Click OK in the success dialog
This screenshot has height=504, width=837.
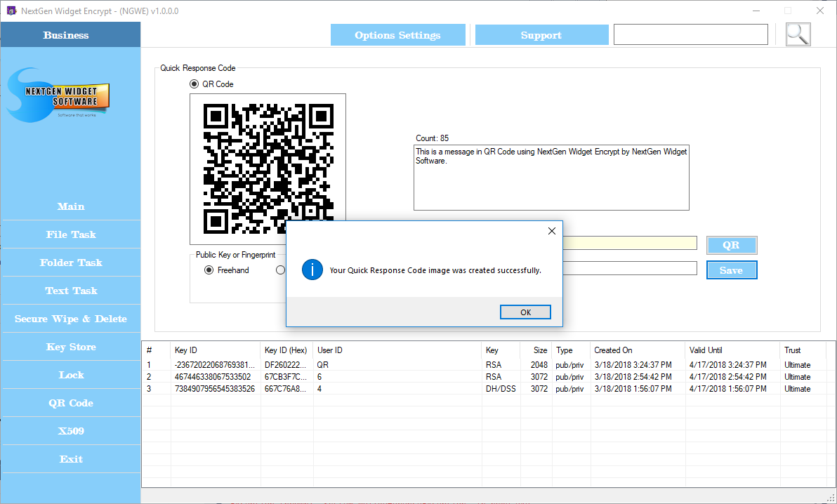tap(525, 312)
